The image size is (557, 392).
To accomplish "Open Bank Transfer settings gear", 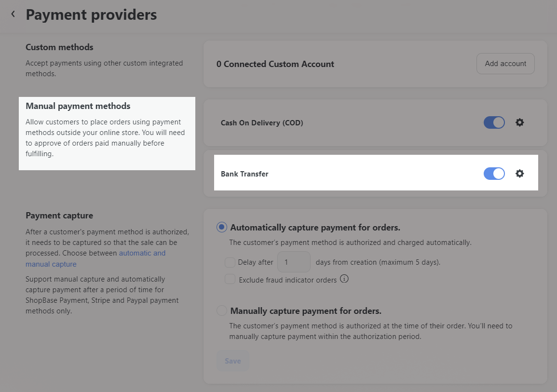I will tap(519, 174).
